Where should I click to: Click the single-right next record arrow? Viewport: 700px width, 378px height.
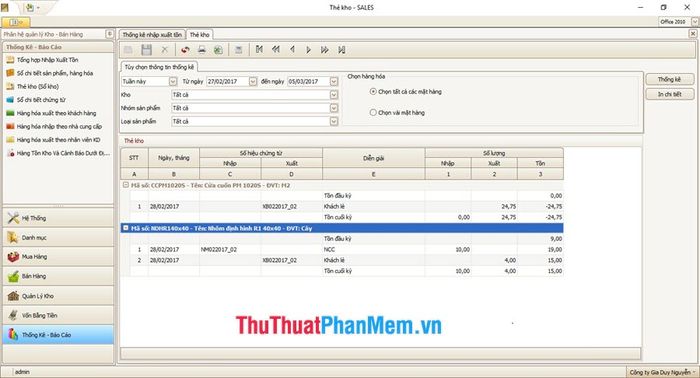pos(308,50)
